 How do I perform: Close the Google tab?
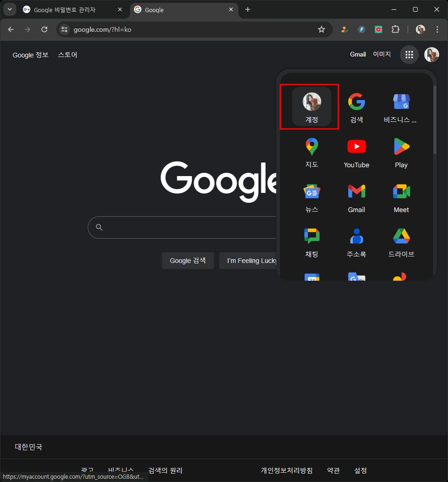click(231, 9)
